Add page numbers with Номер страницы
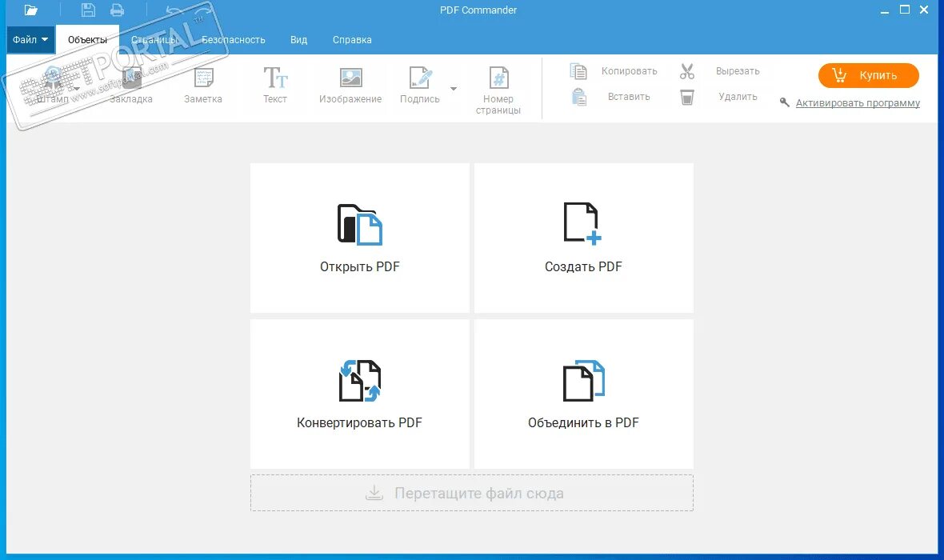The height and width of the screenshot is (560, 944). click(x=498, y=91)
